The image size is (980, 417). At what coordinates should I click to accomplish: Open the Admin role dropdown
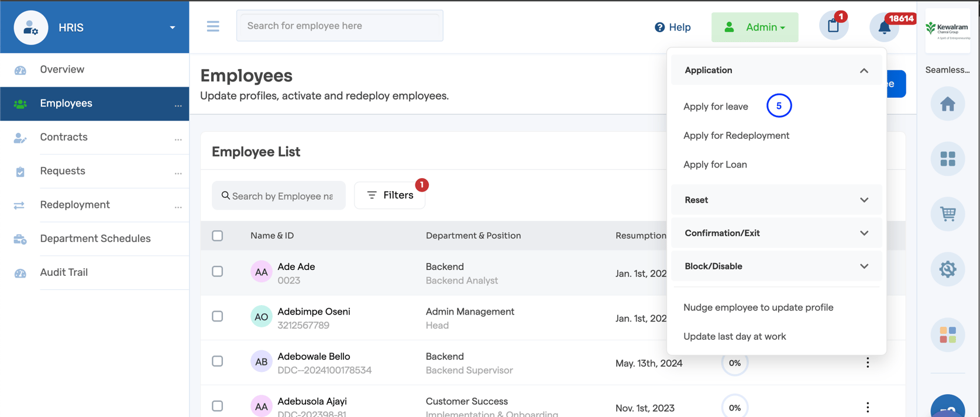[x=755, y=27]
